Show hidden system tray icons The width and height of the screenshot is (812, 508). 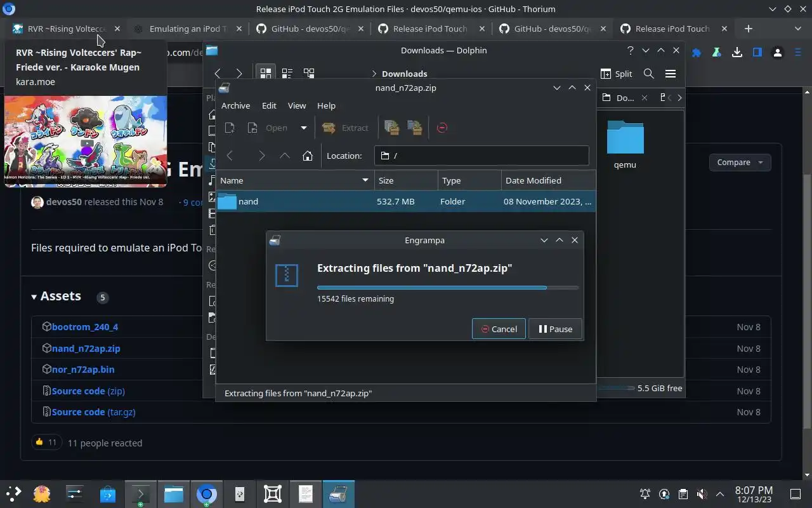pyautogui.click(x=720, y=494)
